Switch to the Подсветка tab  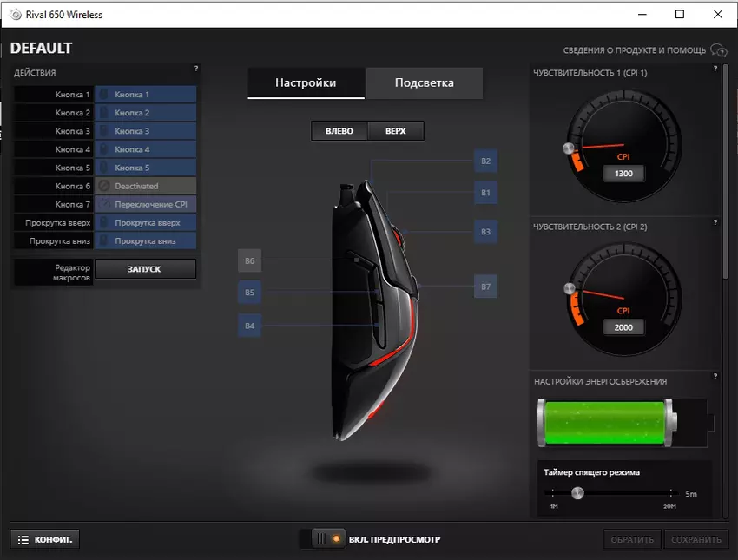point(424,83)
